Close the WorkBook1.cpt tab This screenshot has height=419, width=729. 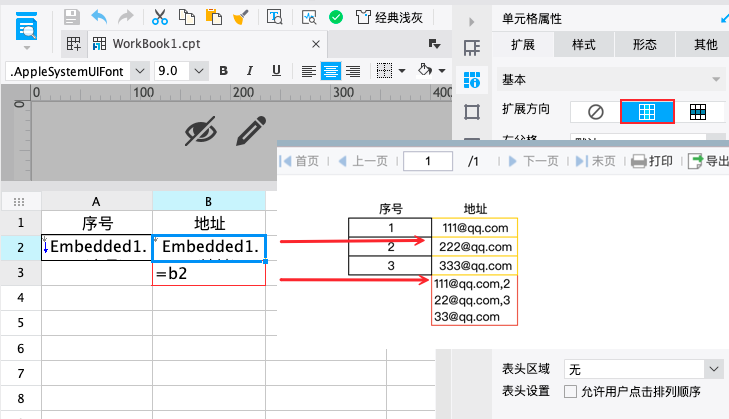tap(316, 44)
